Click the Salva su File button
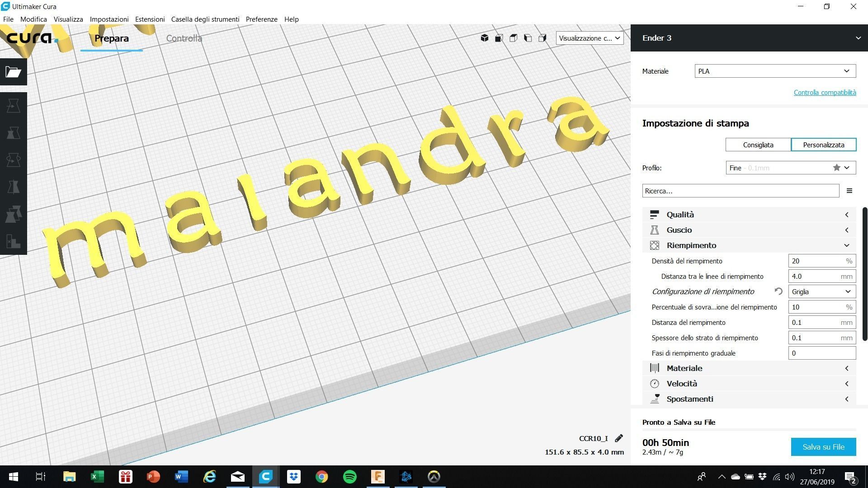The image size is (868, 488). coord(823,447)
